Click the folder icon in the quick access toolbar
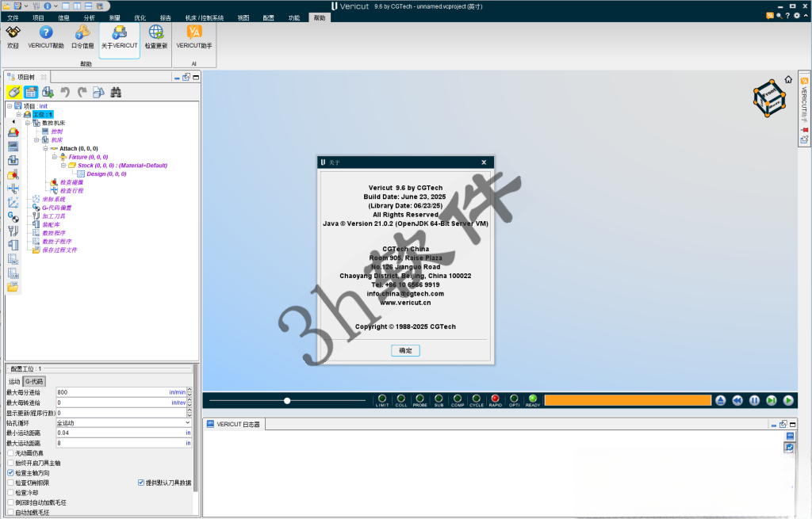Viewport: 812px width, 519px height. pos(6,6)
